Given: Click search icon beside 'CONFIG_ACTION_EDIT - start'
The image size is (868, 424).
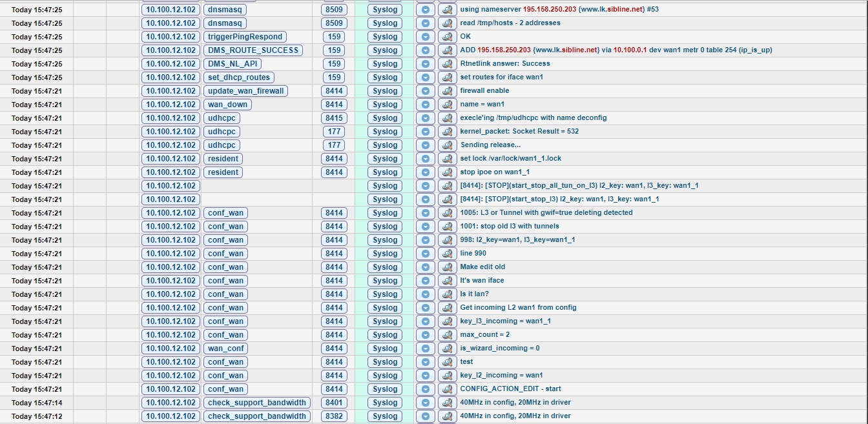Looking at the screenshot, I should point(446,389).
